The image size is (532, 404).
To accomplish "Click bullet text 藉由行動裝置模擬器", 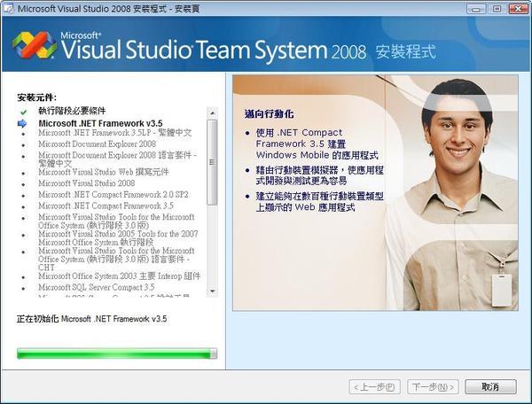I will point(319,175).
